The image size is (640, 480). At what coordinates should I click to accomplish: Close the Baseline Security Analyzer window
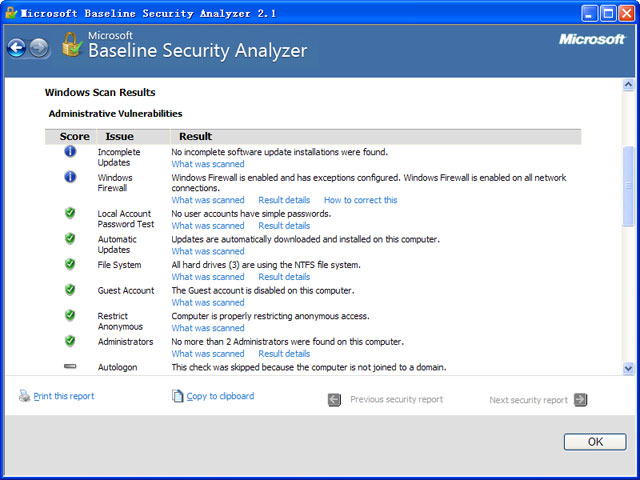[627, 13]
